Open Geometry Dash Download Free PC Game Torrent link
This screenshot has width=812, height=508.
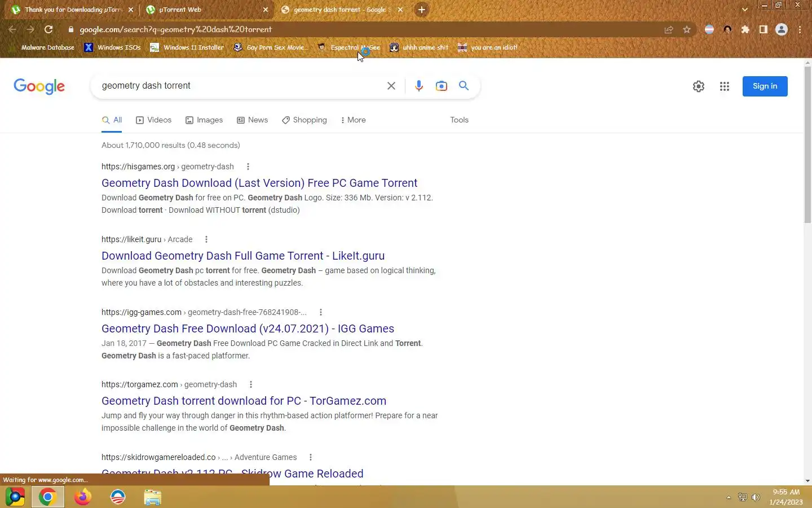259,183
